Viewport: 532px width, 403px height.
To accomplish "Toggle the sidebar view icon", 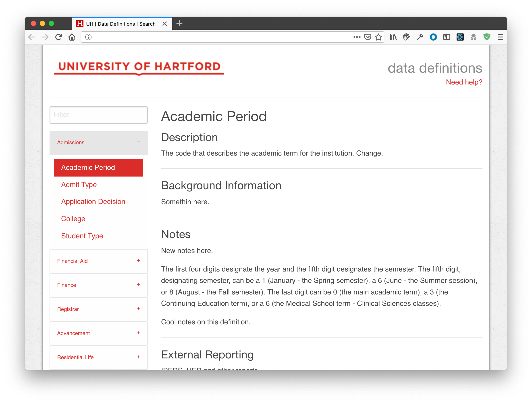I will (x=447, y=37).
